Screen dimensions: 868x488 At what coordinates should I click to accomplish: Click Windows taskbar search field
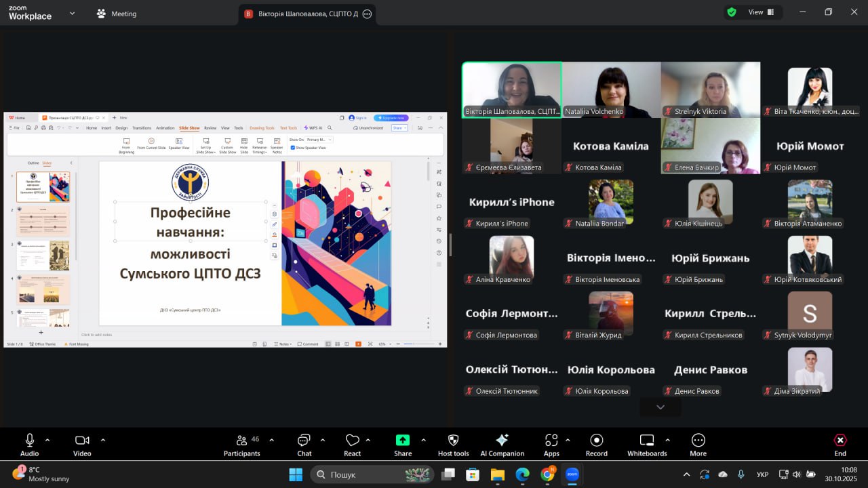point(372,475)
